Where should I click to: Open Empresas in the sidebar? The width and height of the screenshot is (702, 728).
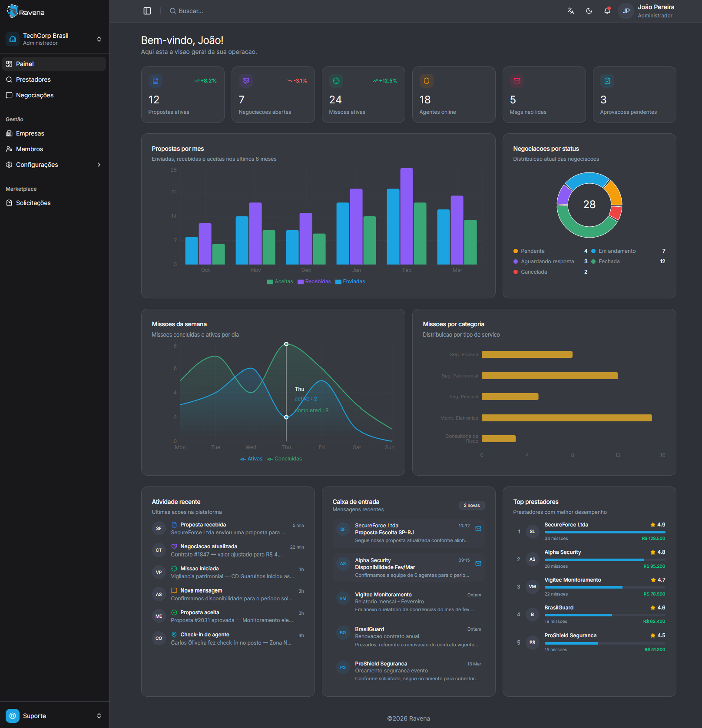point(55,133)
